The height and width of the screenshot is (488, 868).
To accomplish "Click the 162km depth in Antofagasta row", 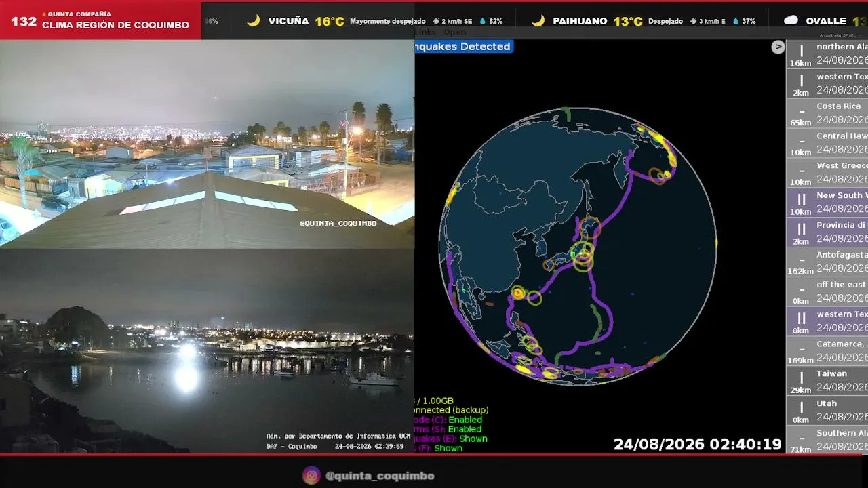I will point(801,271).
